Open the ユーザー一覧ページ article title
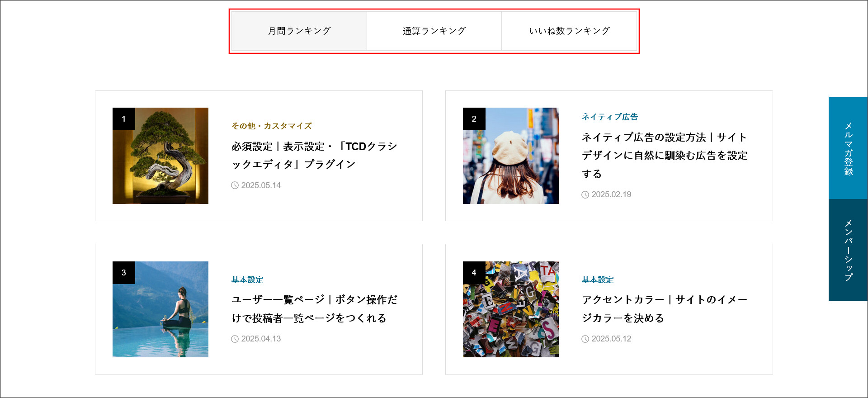The height and width of the screenshot is (398, 868). pos(314,309)
